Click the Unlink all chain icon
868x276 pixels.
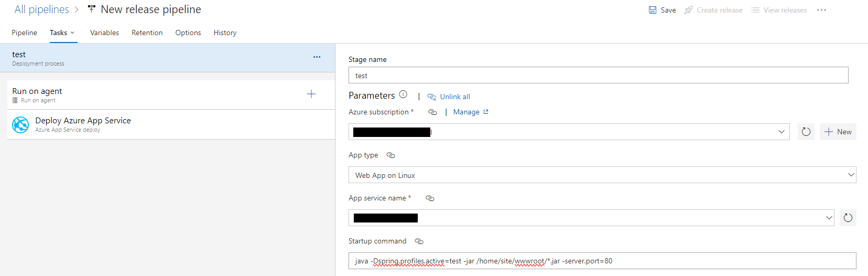[x=432, y=97]
